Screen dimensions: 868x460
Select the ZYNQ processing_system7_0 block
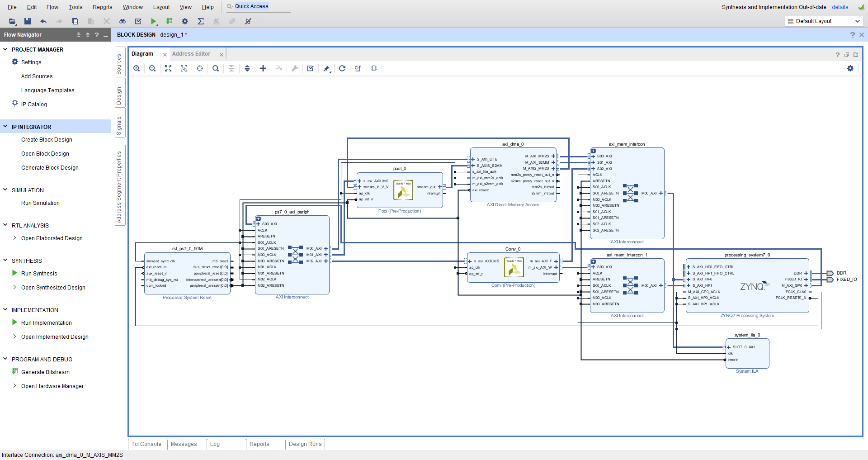[747, 286]
